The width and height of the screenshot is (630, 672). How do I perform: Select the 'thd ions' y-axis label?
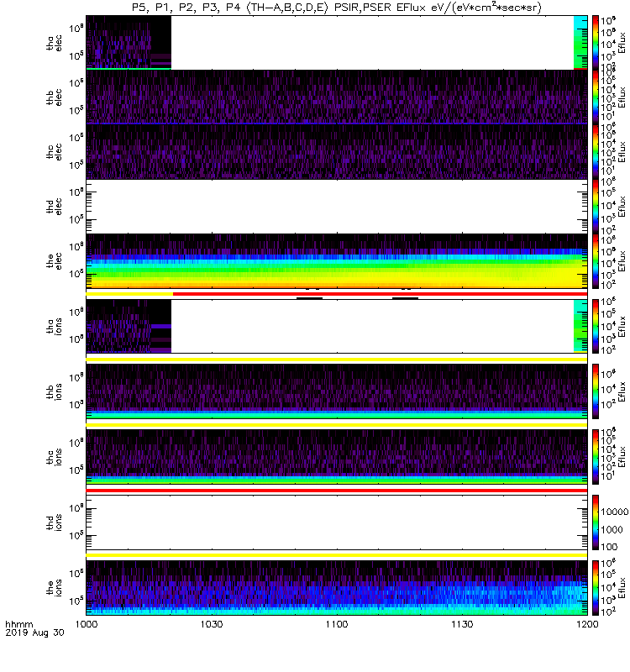click(54, 522)
